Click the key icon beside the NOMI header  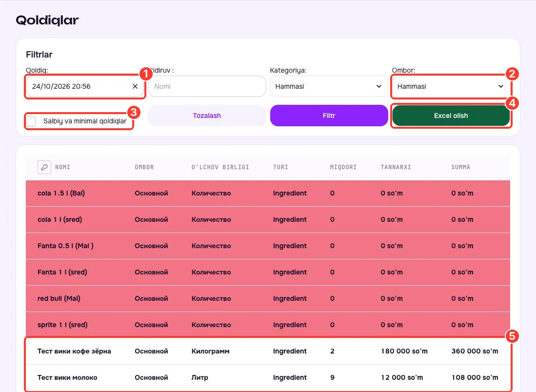pyautogui.click(x=44, y=167)
